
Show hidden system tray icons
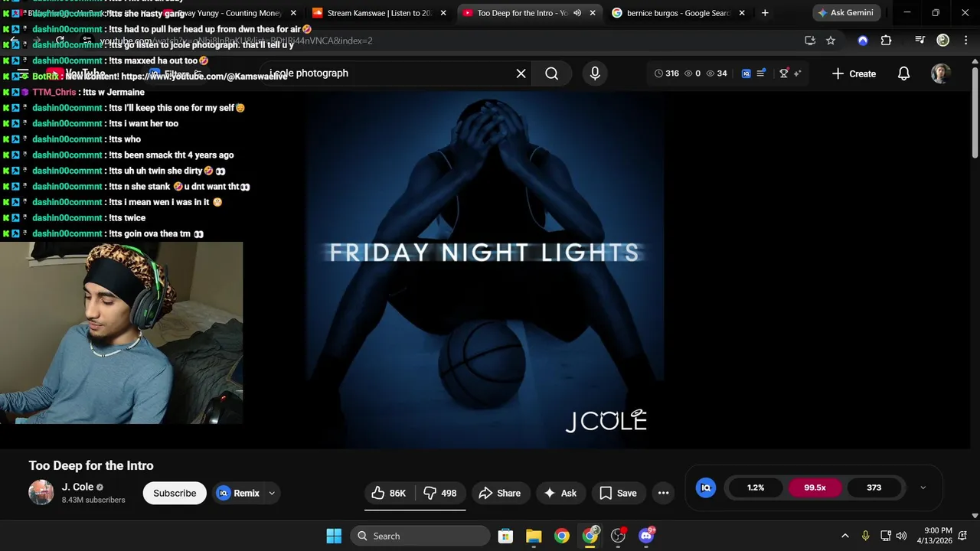845,536
